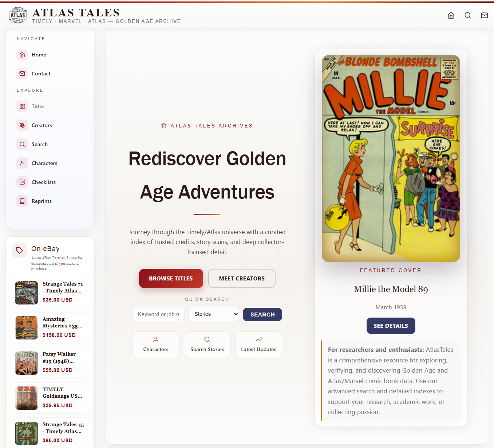Navigate to Contact in the sidebar
The width and height of the screenshot is (494, 448).
(41, 73)
